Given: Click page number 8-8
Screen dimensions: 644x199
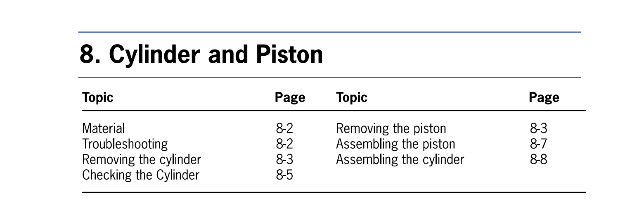Looking at the screenshot, I should tap(538, 159).
